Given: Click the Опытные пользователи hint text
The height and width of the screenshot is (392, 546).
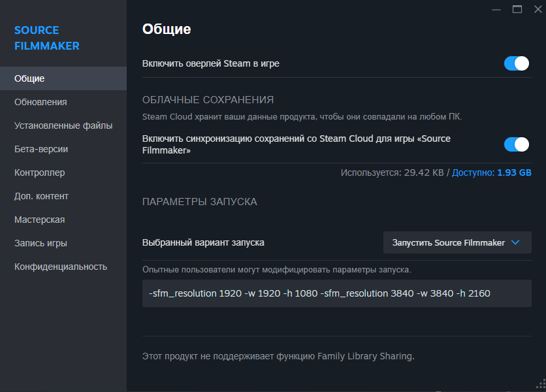Looking at the screenshot, I should point(276,270).
